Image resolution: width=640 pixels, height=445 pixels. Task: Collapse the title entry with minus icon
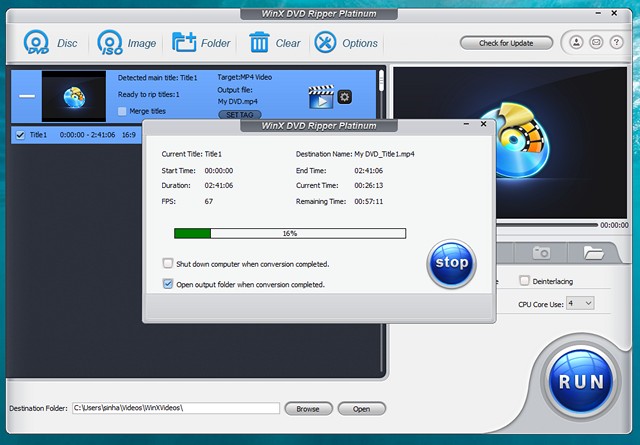(x=27, y=96)
